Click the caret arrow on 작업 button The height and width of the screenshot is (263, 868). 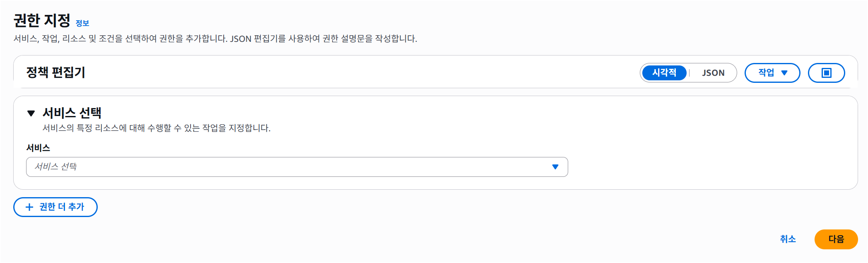pos(784,73)
